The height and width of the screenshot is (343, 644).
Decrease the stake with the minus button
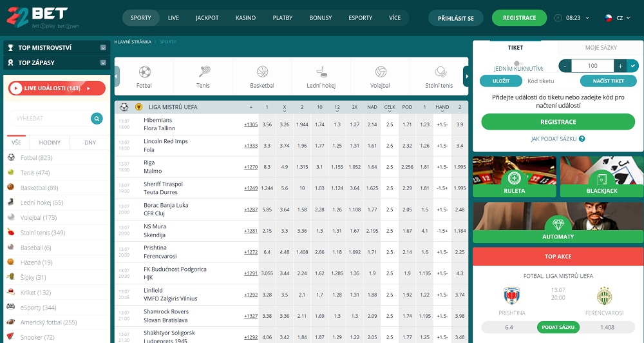click(565, 65)
